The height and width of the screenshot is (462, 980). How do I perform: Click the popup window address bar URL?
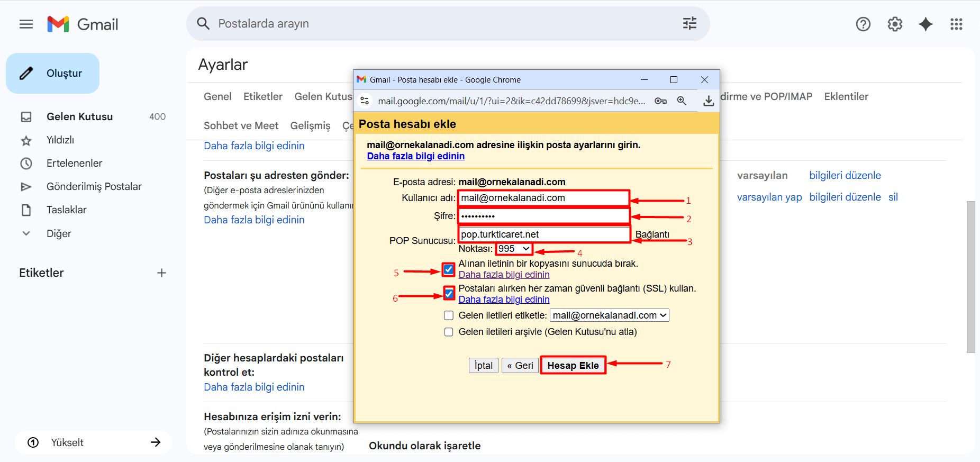[x=511, y=101]
